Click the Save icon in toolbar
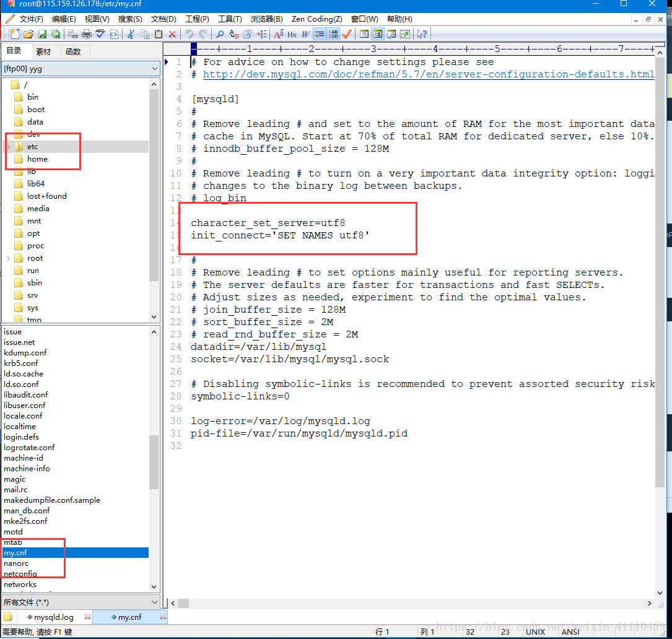The width and height of the screenshot is (672, 639). 42,34
